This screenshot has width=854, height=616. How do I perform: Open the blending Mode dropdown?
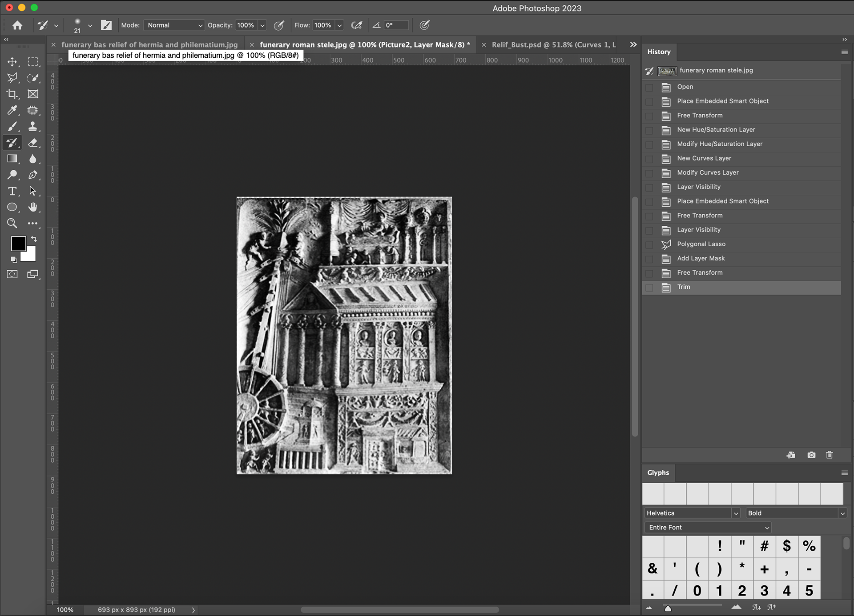click(x=174, y=25)
